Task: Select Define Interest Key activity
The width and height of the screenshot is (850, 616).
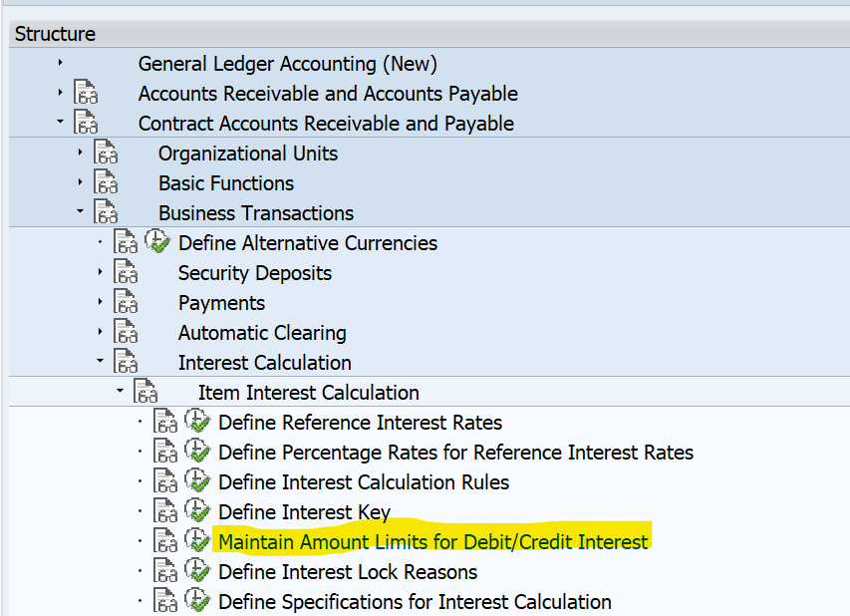Action: point(304,512)
